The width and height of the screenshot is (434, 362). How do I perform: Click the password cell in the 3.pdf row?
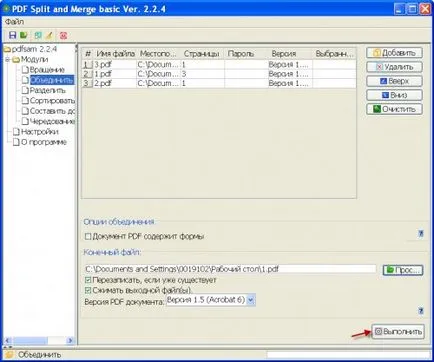246,64
